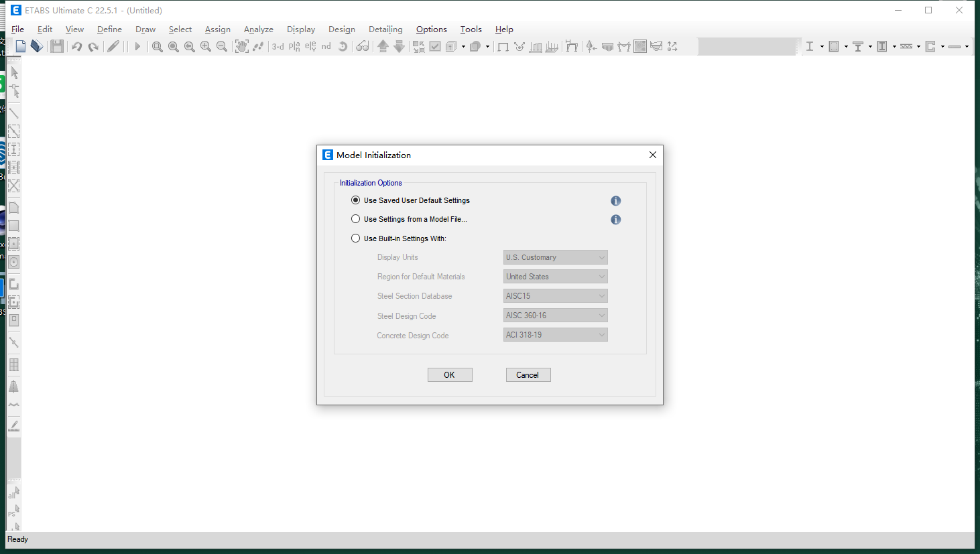Click the Select Object pointer tool
980x554 pixels.
tap(14, 72)
